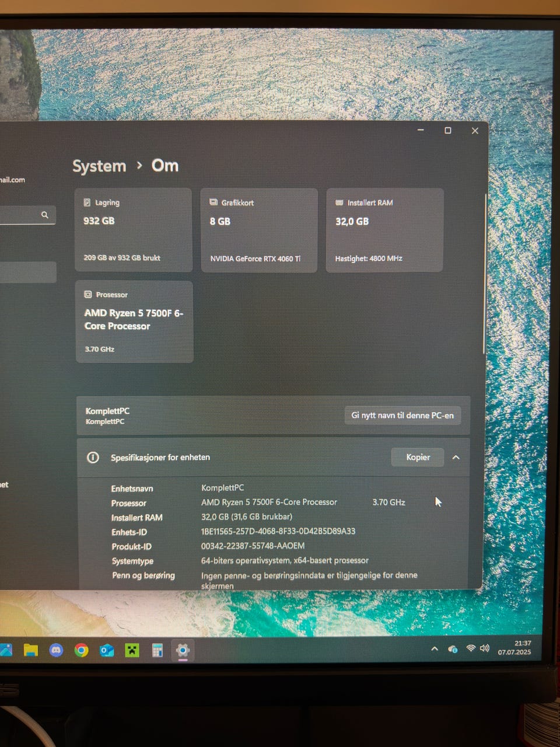
Task: Open the Installert RAM 32,0 GB card
Action: [x=385, y=230]
